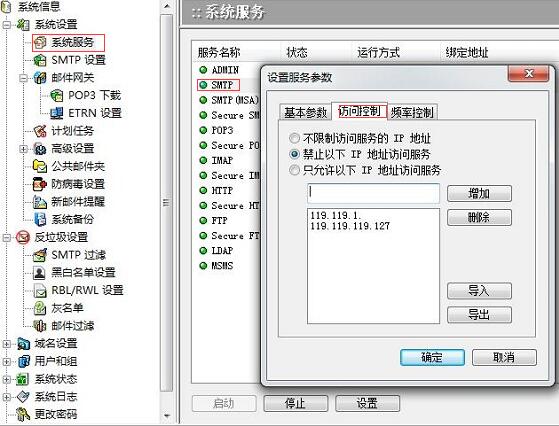
Task: Select the 反垃圾设置 icon
Action: coord(23,237)
